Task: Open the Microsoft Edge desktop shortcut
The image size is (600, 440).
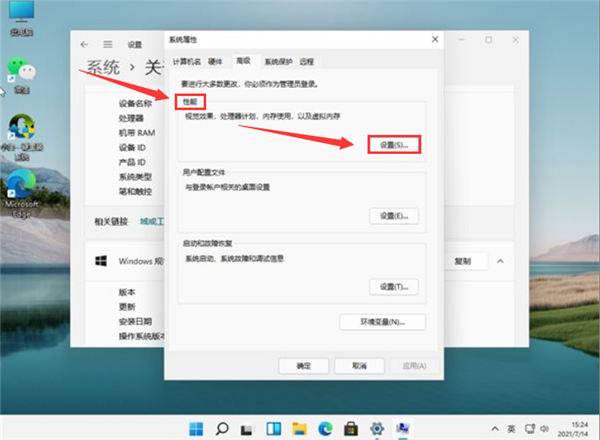Action: point(19,184)
